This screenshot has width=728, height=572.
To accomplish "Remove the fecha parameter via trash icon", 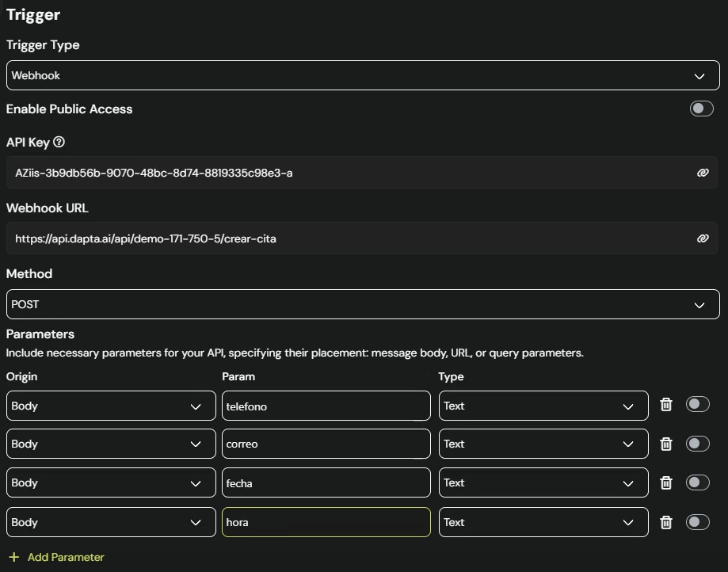I will [x=666, y=482].
